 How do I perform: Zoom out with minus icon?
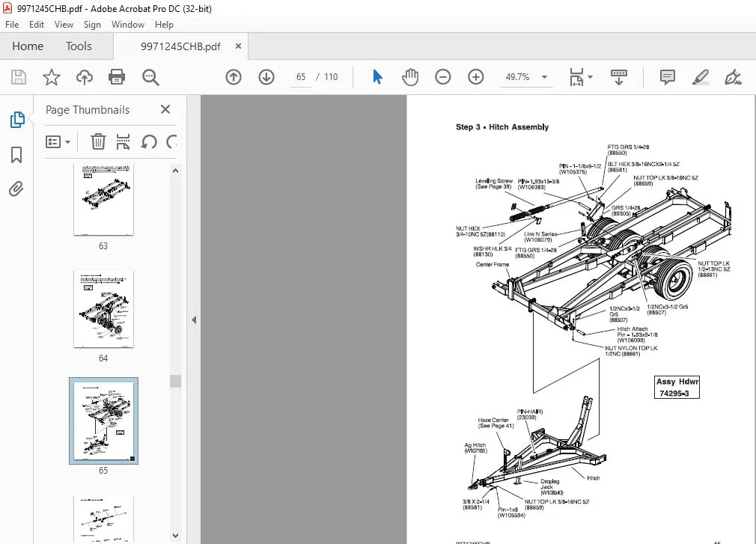point(442,77)
